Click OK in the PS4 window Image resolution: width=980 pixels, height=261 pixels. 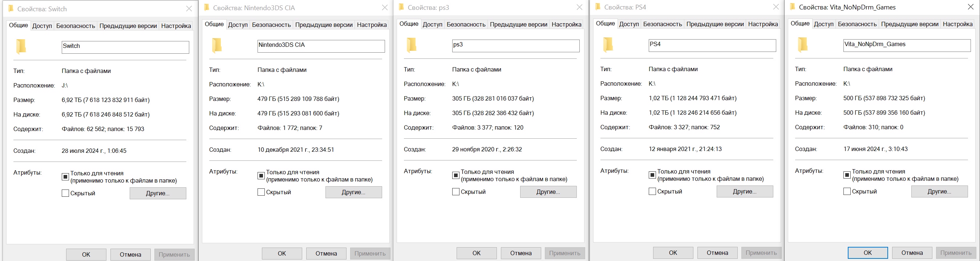pos(673,253)
